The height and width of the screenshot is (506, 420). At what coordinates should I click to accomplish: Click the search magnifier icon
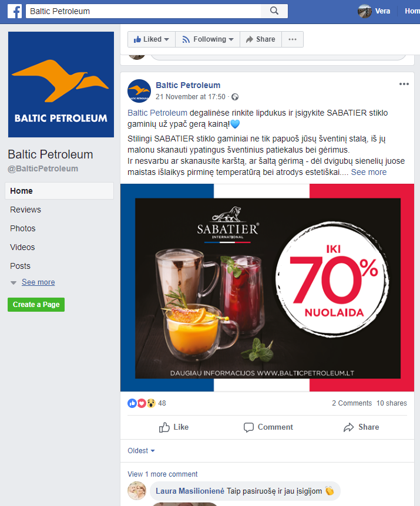tap(274, 11)
